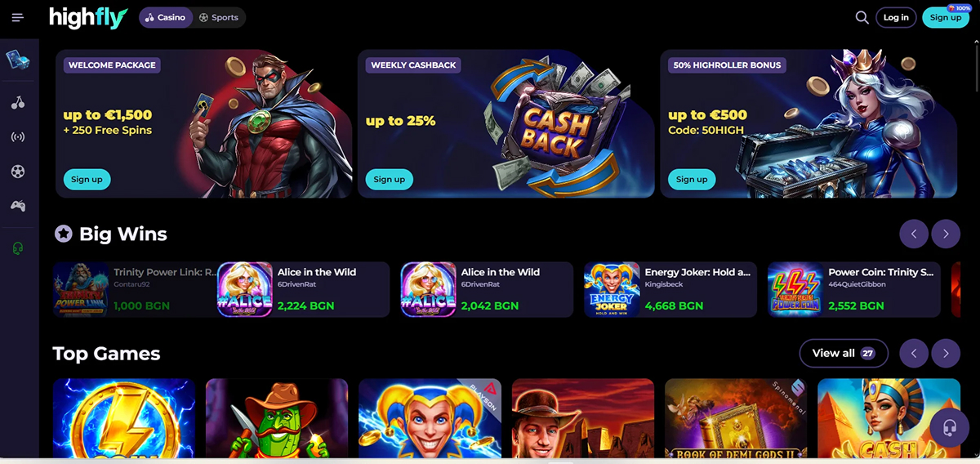The height and width of the screenshot is (464, 980).
Task: Sign up on the Welcome Package banner
Action: pos(87,180)
